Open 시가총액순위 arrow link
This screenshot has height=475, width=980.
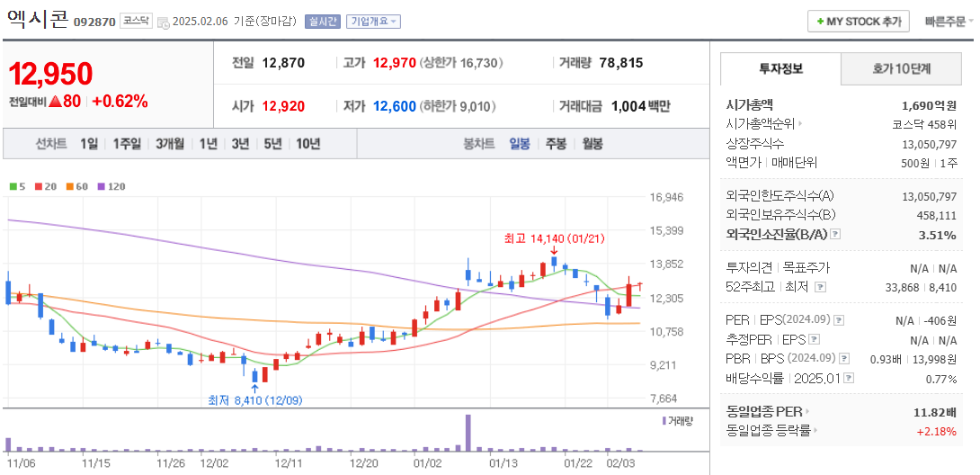coord(800,124)
